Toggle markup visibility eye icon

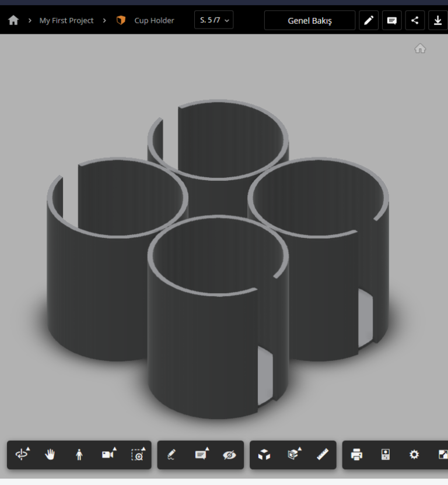pyautogui.click(x=229, y=455)
